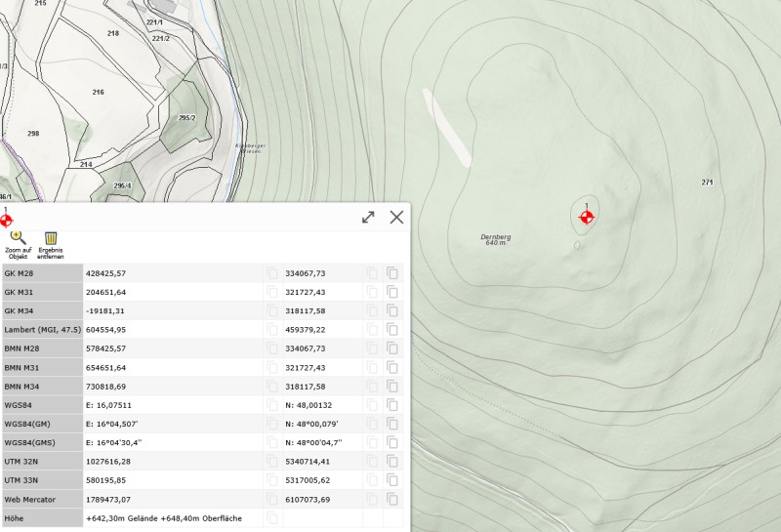Click parcel number 271 on the map
The height and width of the screenshot is (532, 781).
tap(707, 183)
